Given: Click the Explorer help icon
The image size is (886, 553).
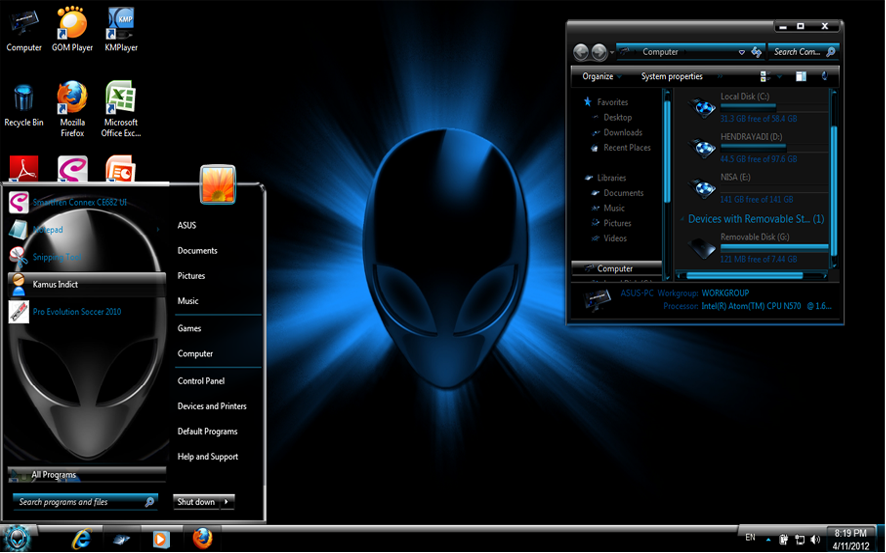Looking at the screenshot, I should tap(825, 76).
